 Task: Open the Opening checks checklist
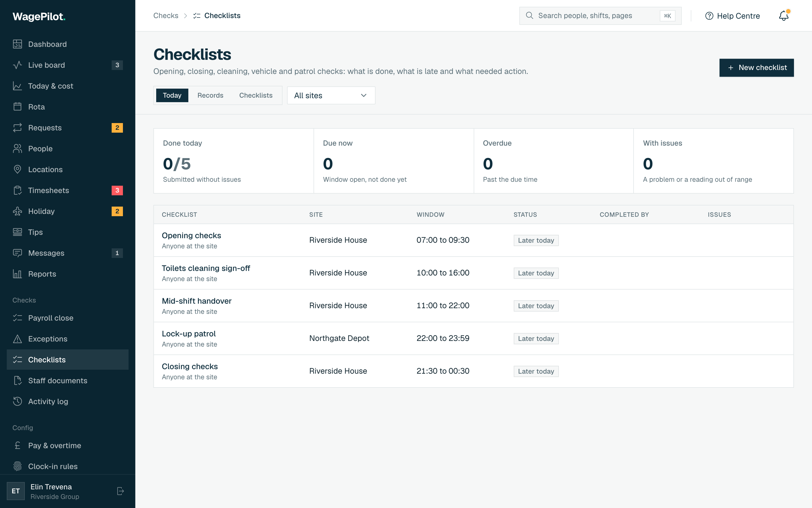pos(191,236)
